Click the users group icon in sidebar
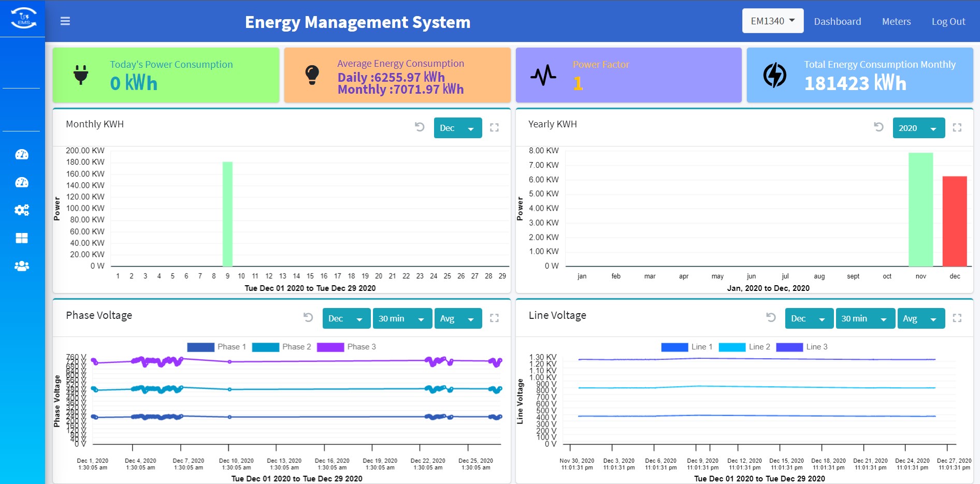 point(22,266)
